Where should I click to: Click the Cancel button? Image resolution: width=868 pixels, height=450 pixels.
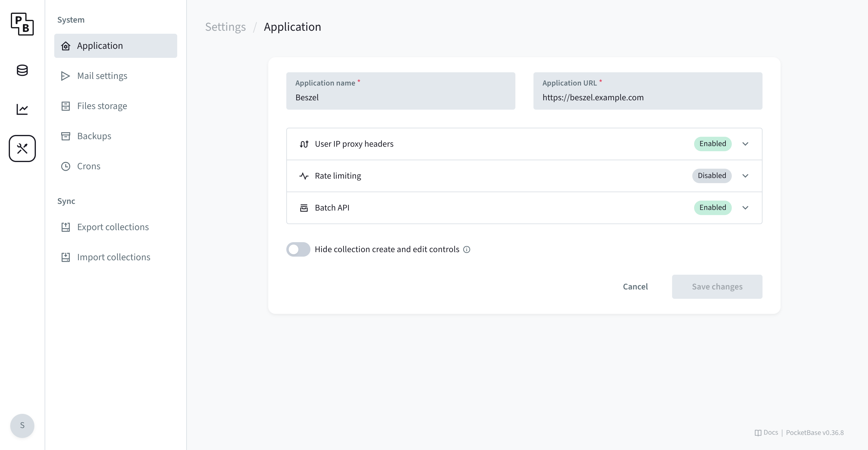coord(635,287)
